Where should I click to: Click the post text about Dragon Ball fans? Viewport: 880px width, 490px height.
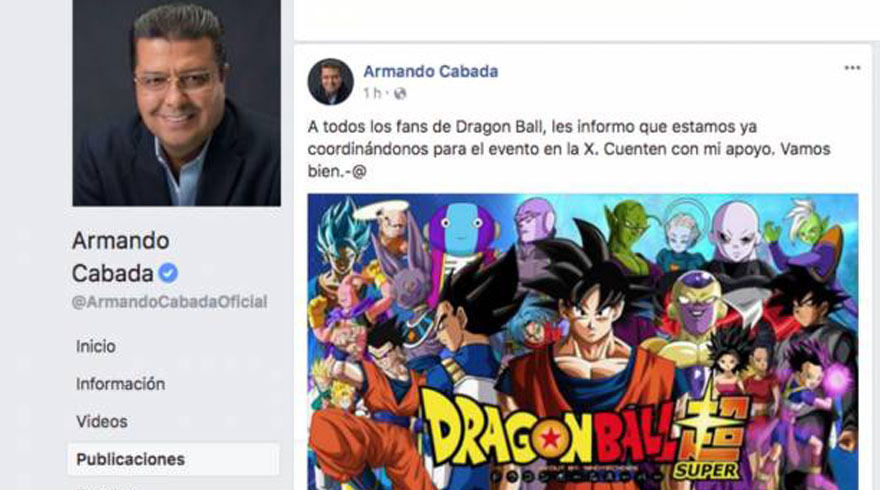(x=569, y=149)
